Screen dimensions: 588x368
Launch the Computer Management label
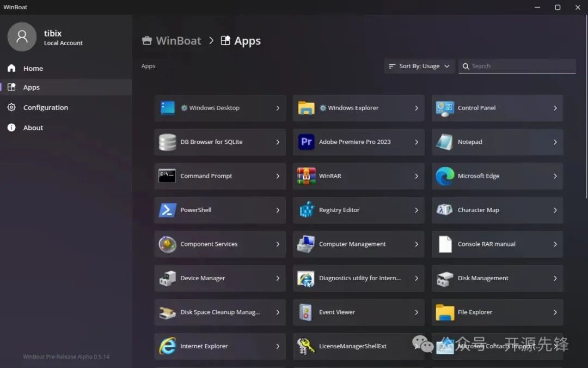352,244
